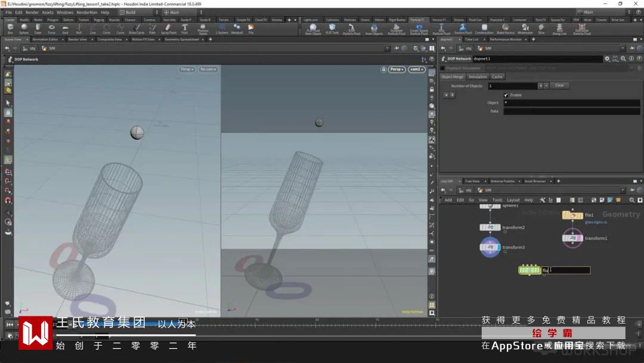Add new pane tab beside Asset Browser
644x363 pixels.
coord(558,181)
